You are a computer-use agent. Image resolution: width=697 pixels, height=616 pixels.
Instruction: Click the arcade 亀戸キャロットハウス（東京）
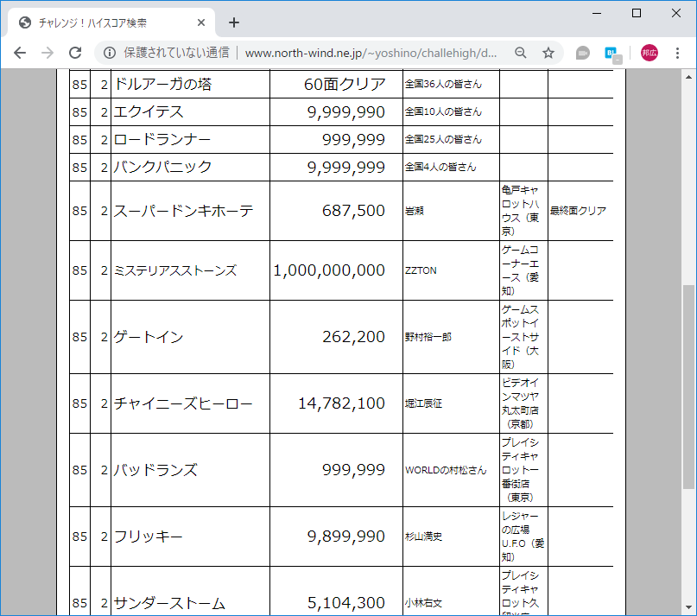pyautogui.click(x=521, y=211)
